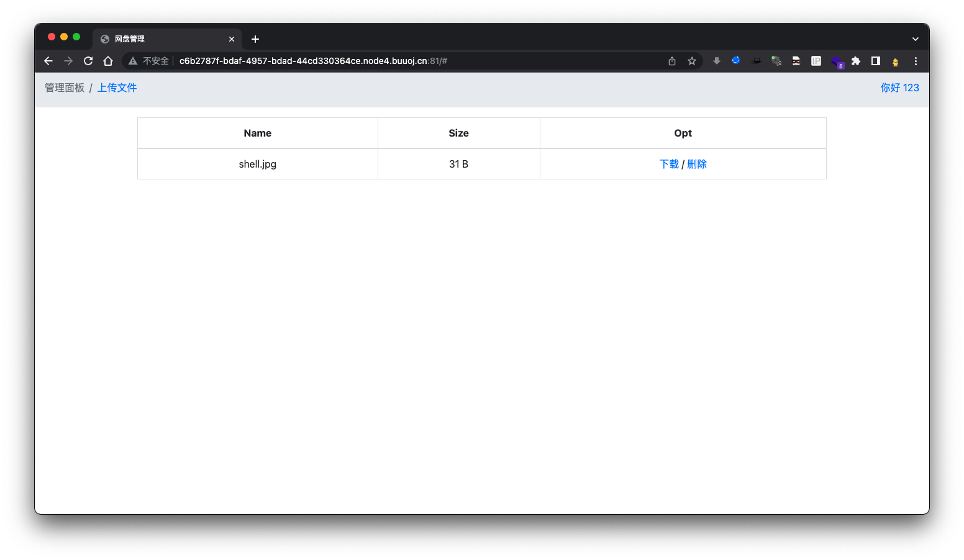This screenshot has height=560, width=964.
Task: Bookmark this page with the star icon
Action: tap(692, 61)
